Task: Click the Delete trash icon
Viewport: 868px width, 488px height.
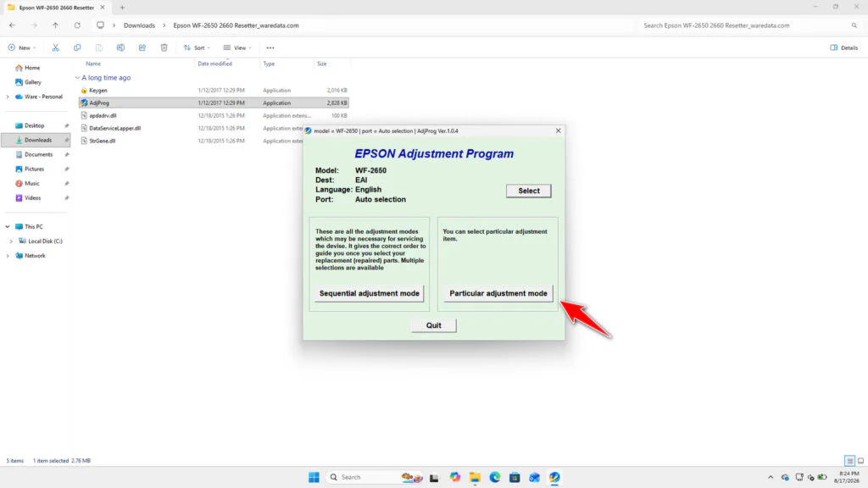Action: pyautogui.click(x=164, y=47)
